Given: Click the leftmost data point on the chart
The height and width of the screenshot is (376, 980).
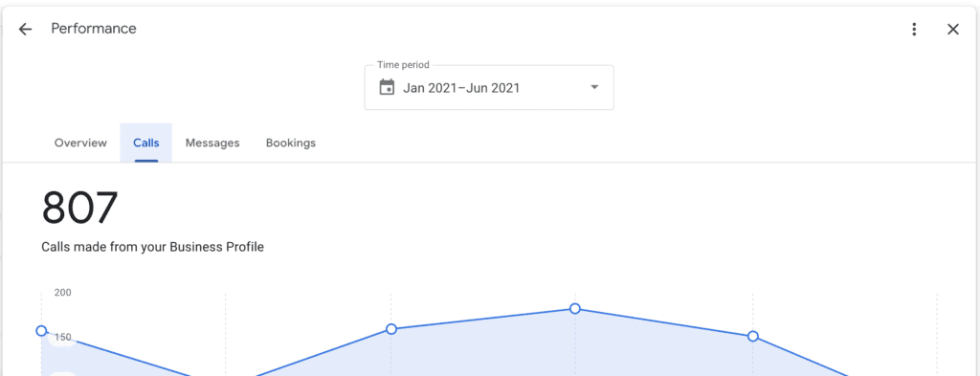Looking at the screenshot, I should [x=41, y=330].
